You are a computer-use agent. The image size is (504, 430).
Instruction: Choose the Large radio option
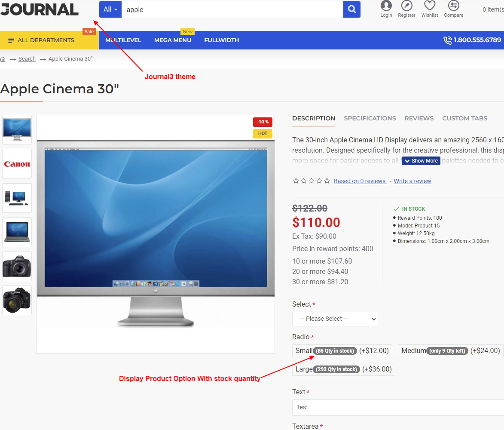pos(344,369)
